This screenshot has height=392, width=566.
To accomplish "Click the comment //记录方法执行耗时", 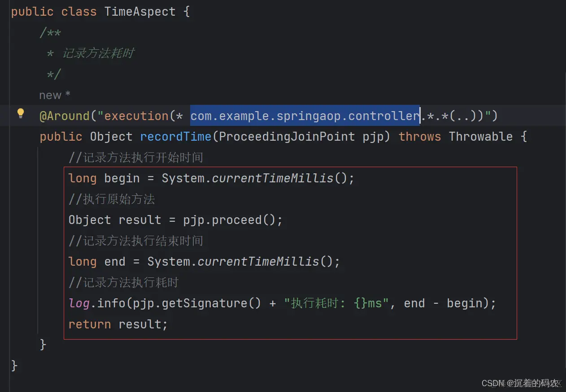I will point(124,283).
